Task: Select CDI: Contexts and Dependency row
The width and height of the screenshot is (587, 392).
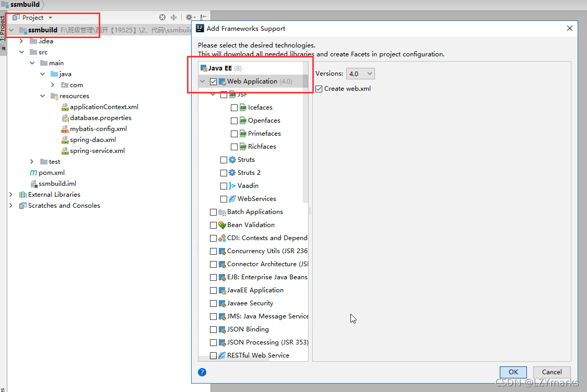Action: point(253,238)
